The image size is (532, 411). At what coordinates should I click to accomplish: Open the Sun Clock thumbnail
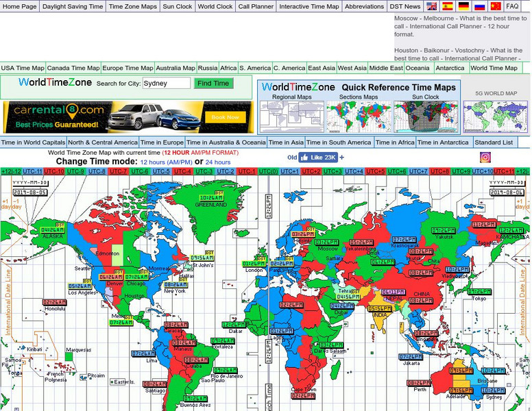[x=426, y=116]
